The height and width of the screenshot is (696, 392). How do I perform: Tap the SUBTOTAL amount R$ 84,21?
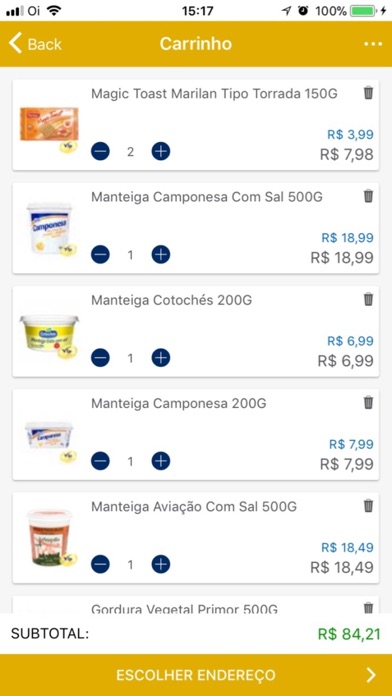click(x=349, y=634)
